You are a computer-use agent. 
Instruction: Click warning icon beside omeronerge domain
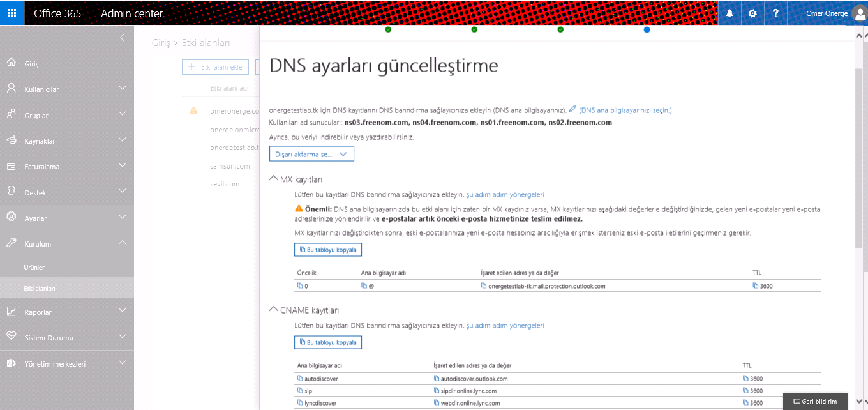[x=193, y=110]
